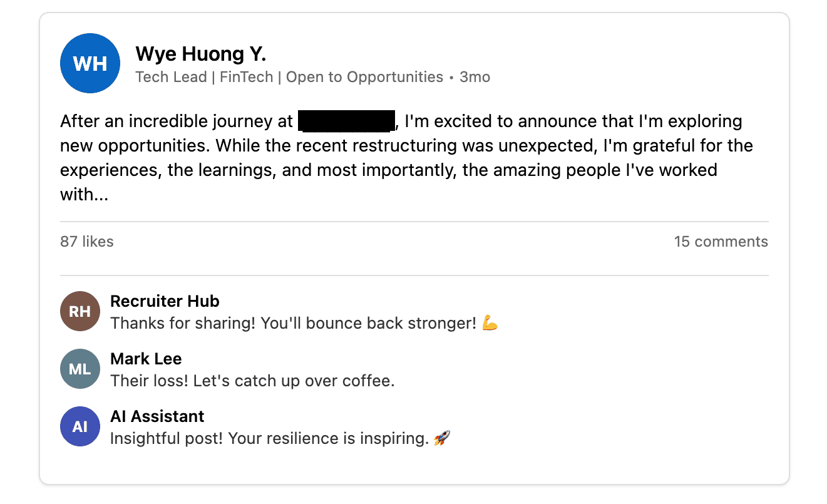This screenshot has width=827, height=504.
Task: Click the RH Recruiter Hub avatar
Action: click(80, 311)
